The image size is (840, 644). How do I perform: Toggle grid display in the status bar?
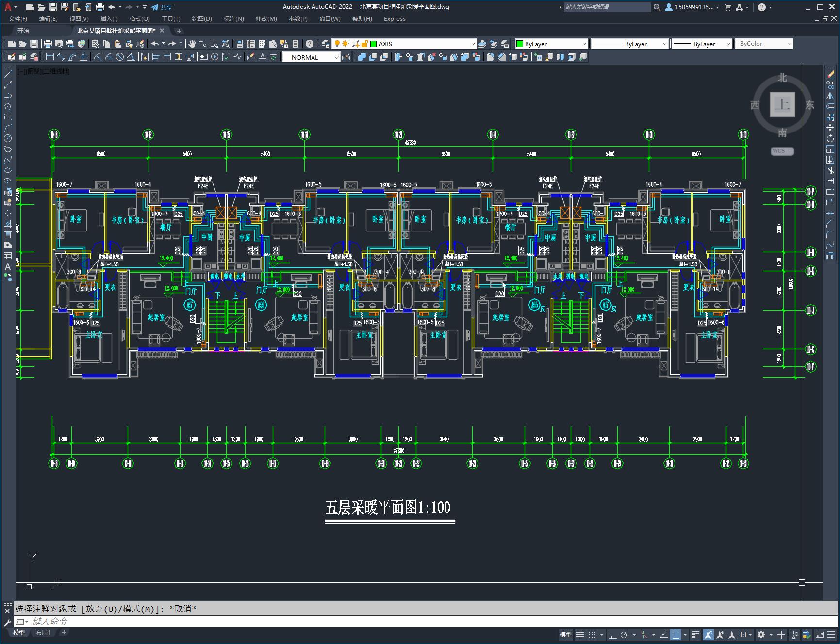tap(580, 634)
